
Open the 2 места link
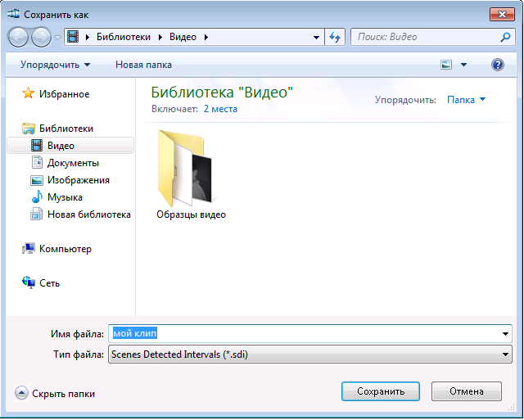[220, 109]
